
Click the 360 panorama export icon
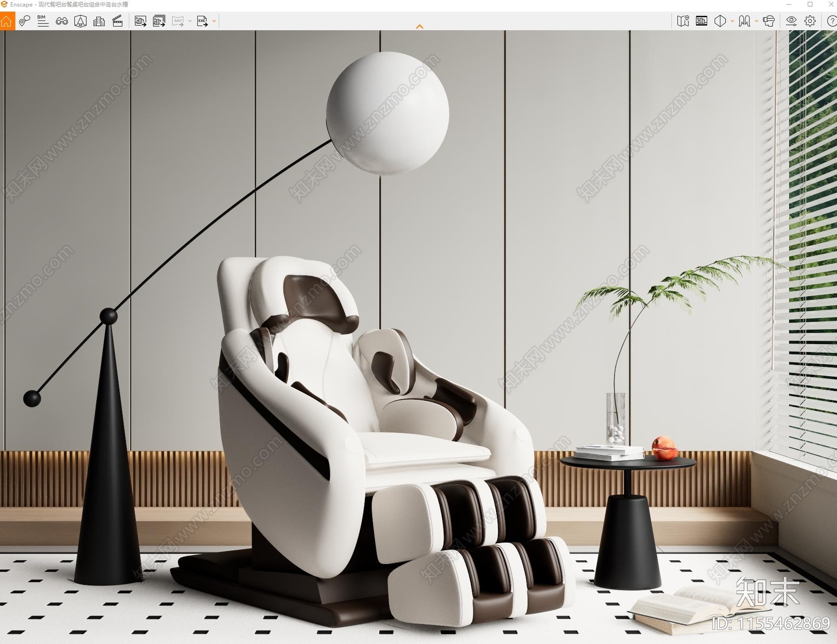click(178, 21)
